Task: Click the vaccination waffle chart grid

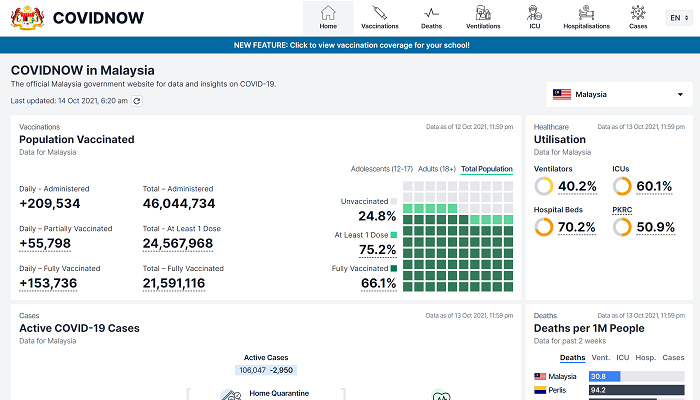Action: pos(458,237)
